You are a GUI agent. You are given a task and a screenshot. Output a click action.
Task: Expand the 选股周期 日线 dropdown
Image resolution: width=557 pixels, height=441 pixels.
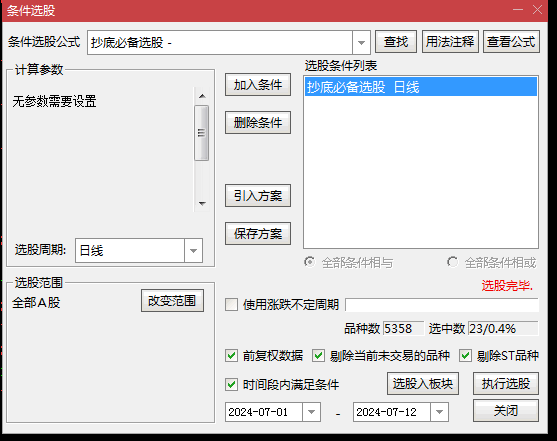point(193,251)
